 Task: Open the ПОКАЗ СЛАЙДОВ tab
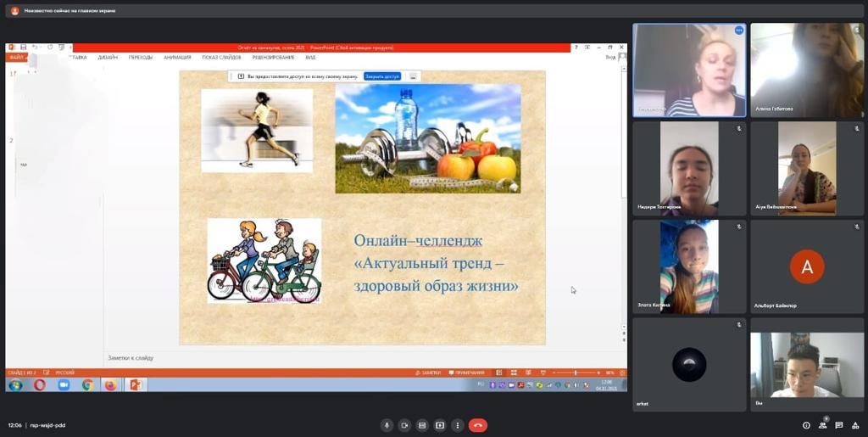pos(221,58)
